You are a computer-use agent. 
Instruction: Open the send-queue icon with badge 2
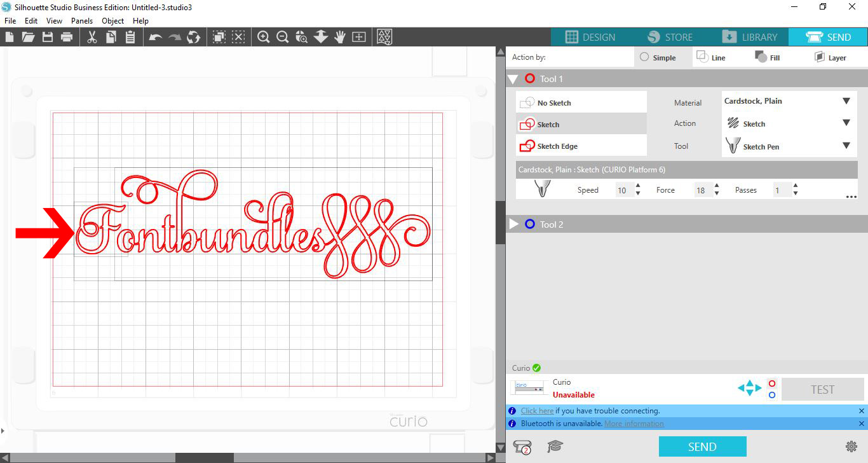pyautogui.click(x=522, y=447)
